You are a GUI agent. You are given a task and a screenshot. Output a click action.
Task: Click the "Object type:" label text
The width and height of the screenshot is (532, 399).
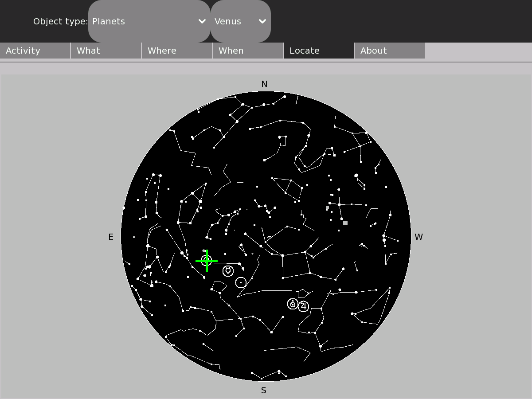click(x=60, y=21)
